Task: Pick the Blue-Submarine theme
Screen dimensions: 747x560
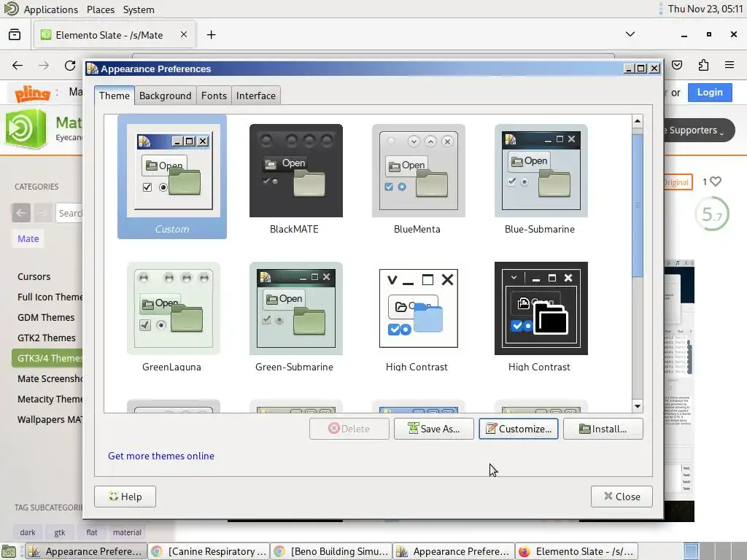Action: pyautogui.click(x=541, y=179)
